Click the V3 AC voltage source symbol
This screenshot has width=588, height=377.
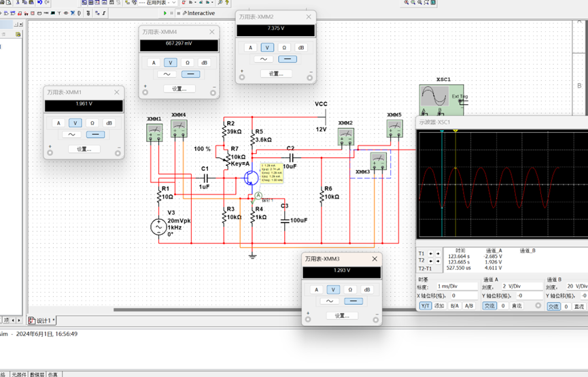(158, 227)
